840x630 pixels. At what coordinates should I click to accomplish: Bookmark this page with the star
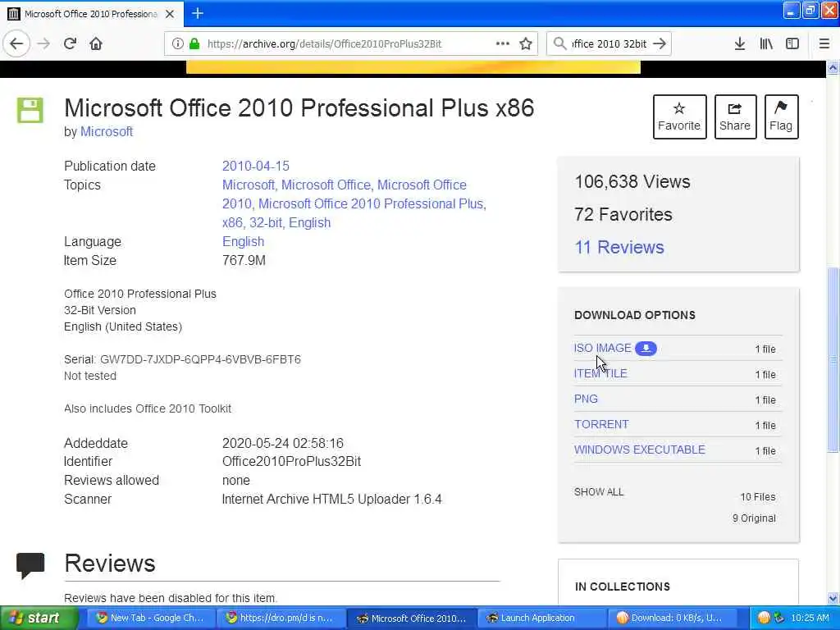[526, 44]
